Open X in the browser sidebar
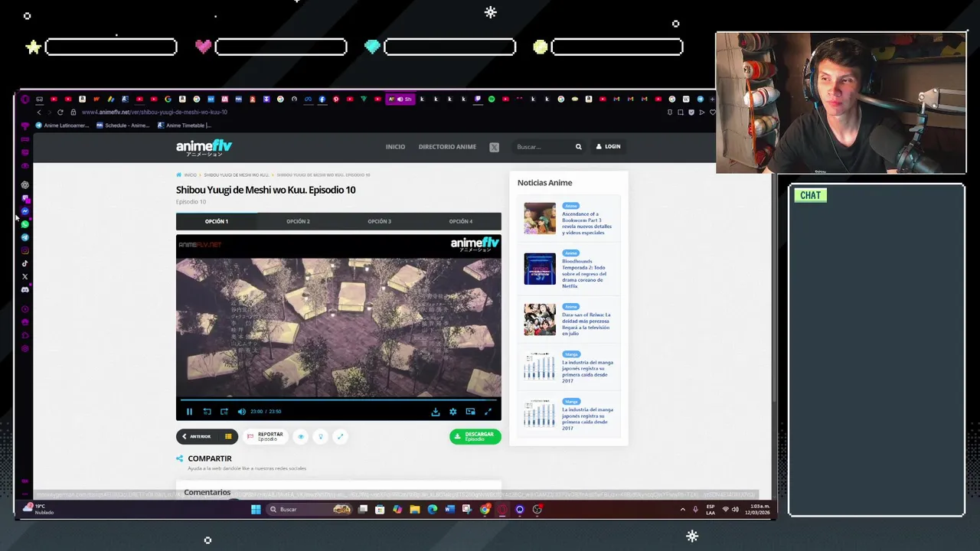The height and width of the screenshot is (551, 980). (x=25, y=276)
